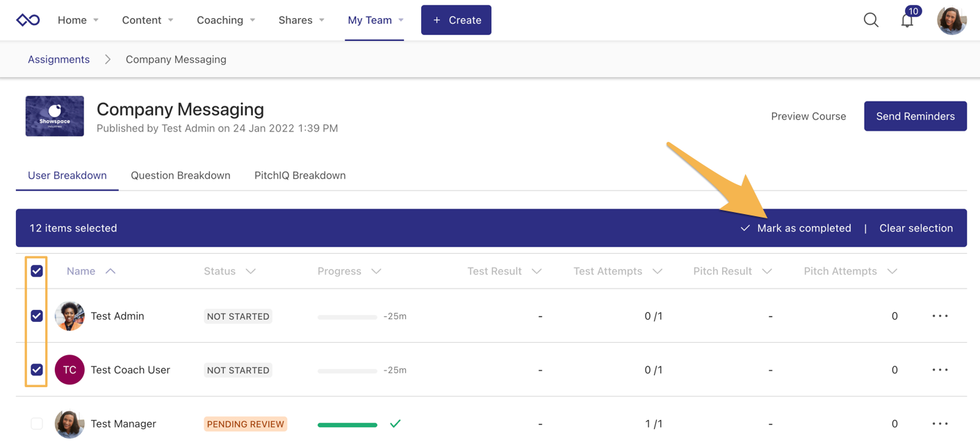Open Test Coach User row three-dots menu
The width and height of the screenshot is (980, 447).
pyautogui.click(x=940, y=370)
